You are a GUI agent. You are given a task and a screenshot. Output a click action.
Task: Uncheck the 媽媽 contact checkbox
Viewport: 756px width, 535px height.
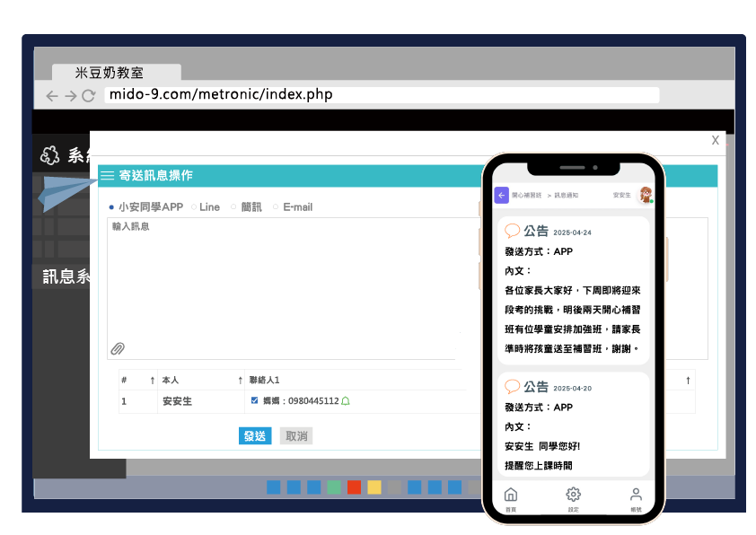tap(254, 400)
